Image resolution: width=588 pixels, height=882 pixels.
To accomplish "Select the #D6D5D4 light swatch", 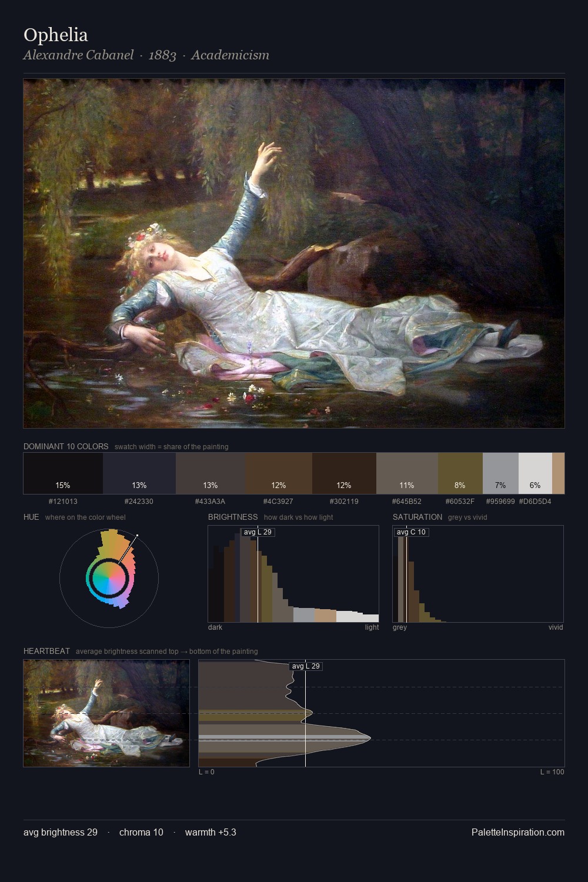I will 535,473.
